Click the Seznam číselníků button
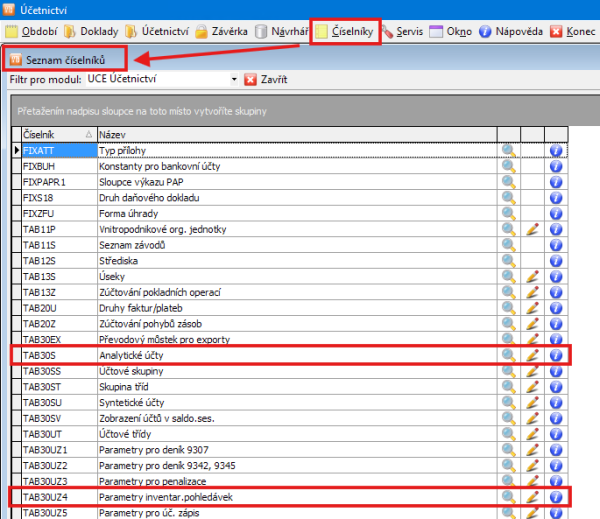 [x=64, y=59]
